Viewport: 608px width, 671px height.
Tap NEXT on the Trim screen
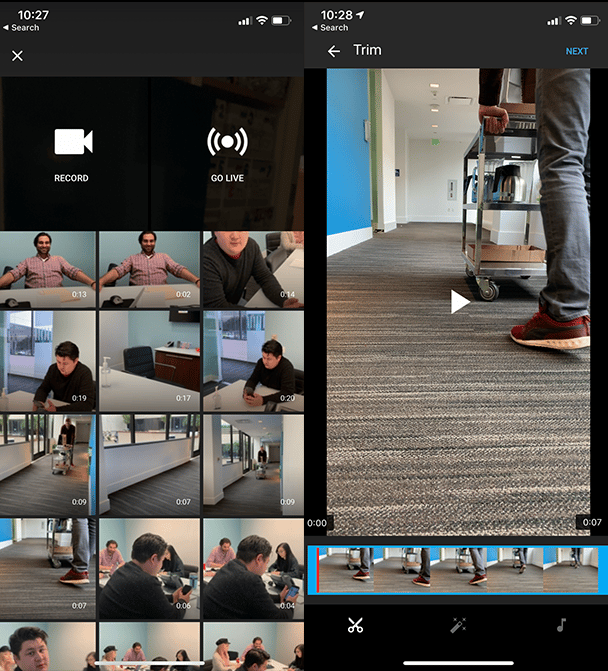(576, 51)
